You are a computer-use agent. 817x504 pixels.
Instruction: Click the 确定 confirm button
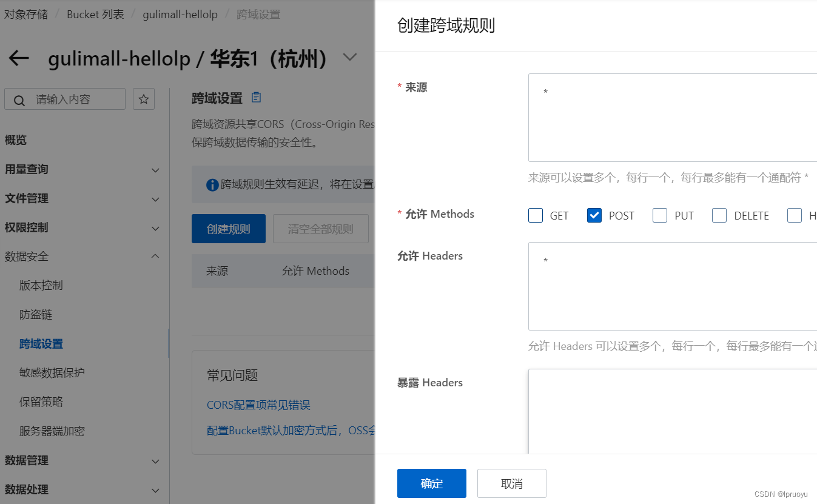(x=432, y=483)
